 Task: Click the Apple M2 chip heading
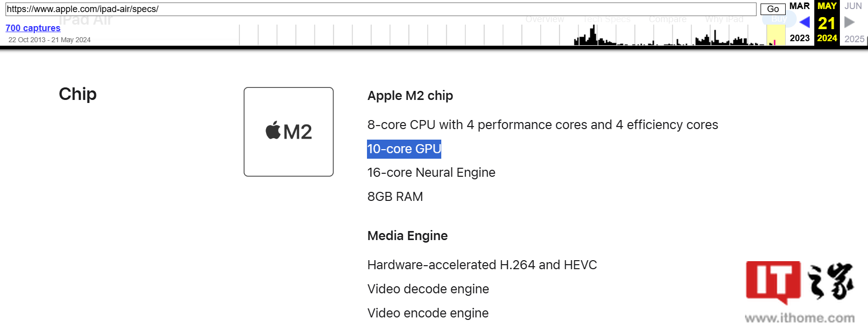point(410,95)
